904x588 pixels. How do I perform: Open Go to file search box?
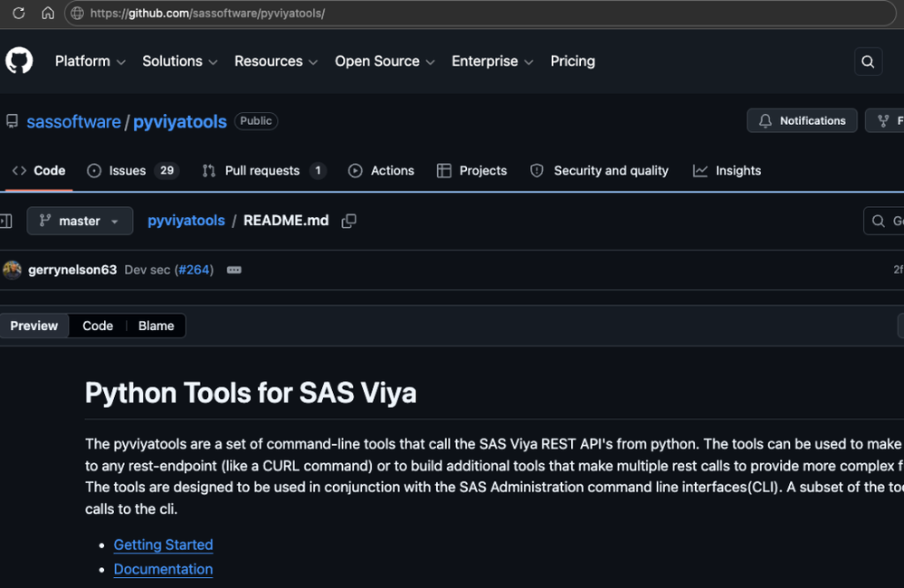(x=883, y=221)
